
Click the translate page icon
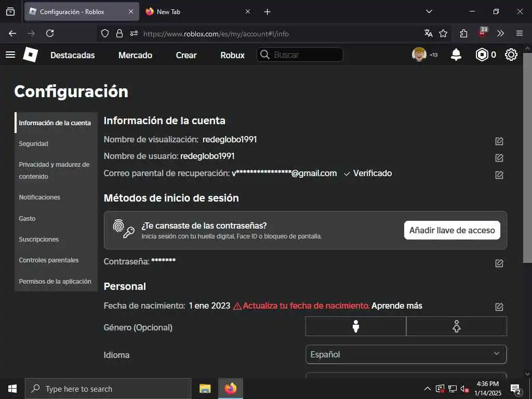point(429,33)
